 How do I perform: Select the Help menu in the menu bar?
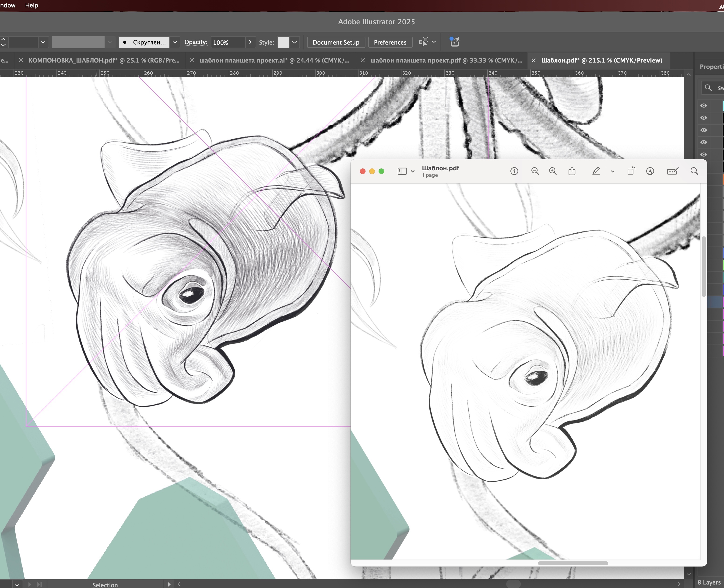pos(31,5)
